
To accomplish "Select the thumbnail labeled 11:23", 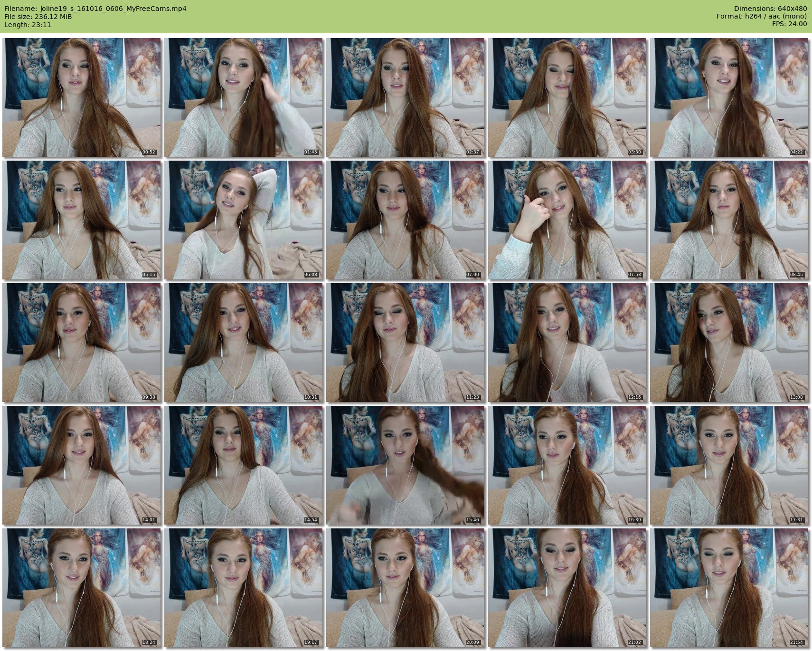I will [x=406, y=343].
